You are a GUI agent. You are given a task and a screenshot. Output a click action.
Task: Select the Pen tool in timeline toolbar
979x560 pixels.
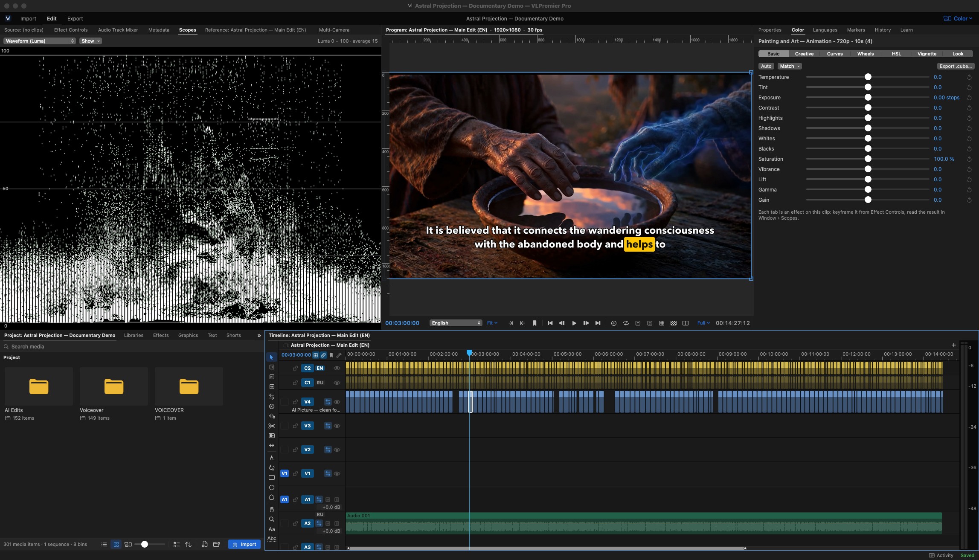point(271,458)
